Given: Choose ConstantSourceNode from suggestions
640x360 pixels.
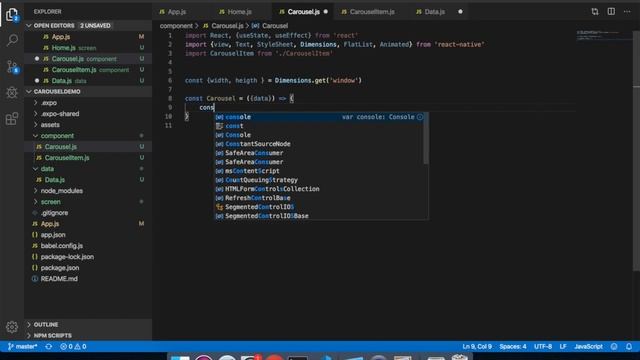Looking at the screenshot, I should point(319,144).
